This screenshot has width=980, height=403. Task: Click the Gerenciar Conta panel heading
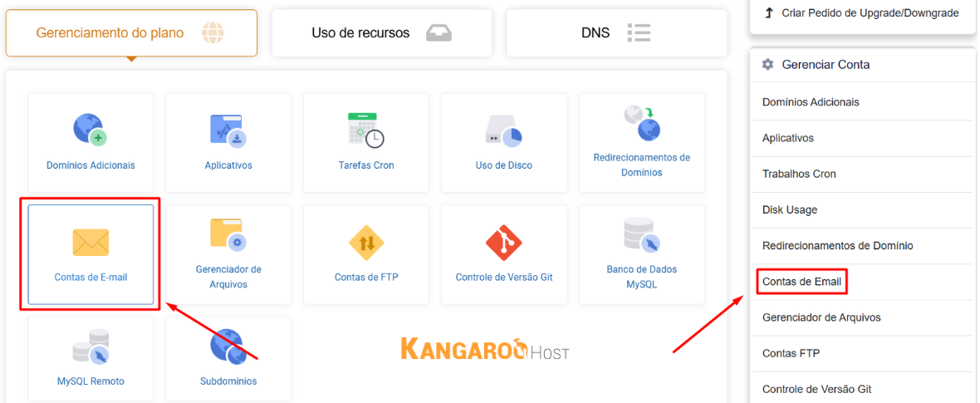pyautogui.click(x=825, y=65)
